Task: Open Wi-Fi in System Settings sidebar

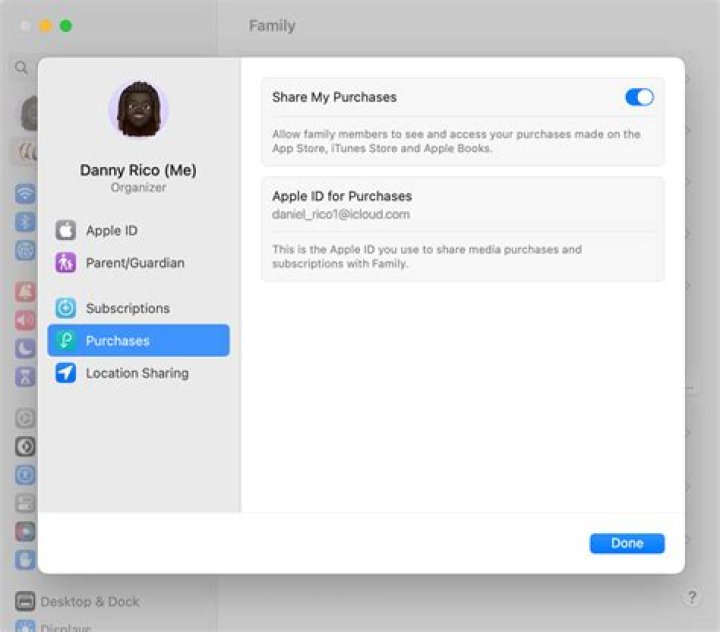Action: pos(25,193)
